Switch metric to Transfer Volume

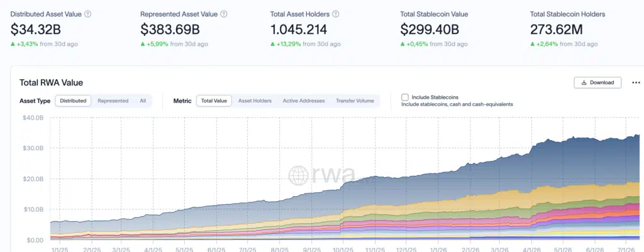tap(355, 101)
